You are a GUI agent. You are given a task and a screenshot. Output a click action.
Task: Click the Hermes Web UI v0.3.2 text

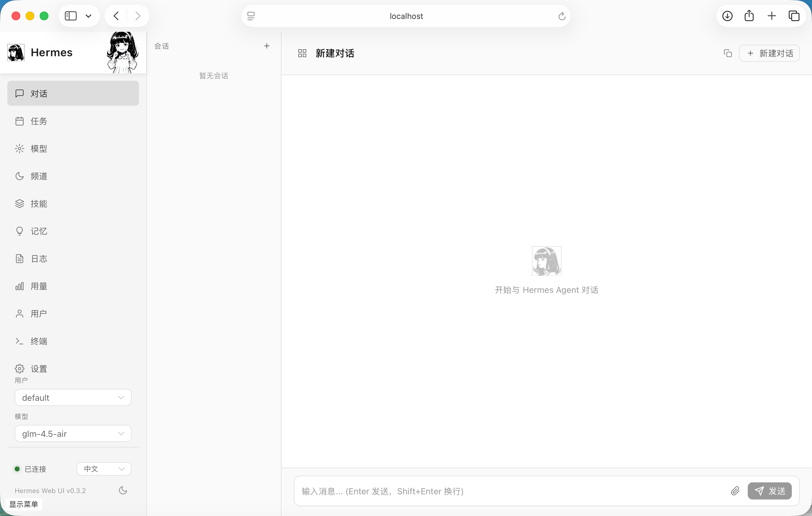click(50, 490)
